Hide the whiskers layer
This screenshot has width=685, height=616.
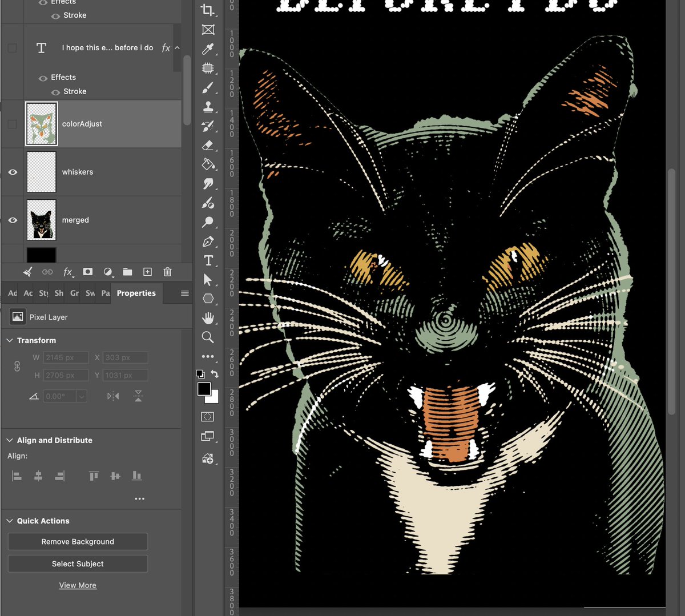[13, 172]
